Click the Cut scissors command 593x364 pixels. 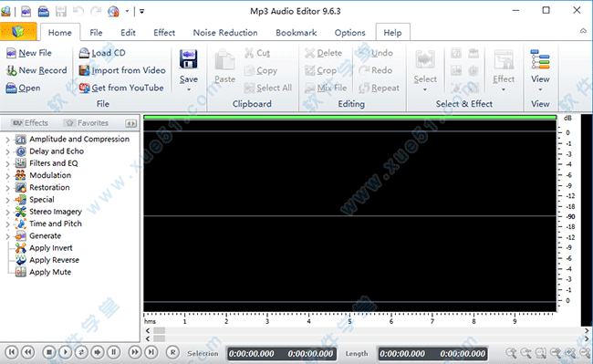pyautogui.click(x=257, y=53)
